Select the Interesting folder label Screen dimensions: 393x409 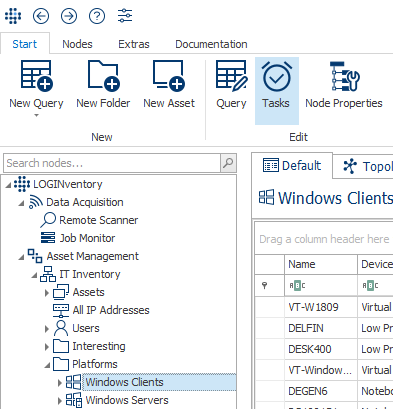tap(99, 346)
